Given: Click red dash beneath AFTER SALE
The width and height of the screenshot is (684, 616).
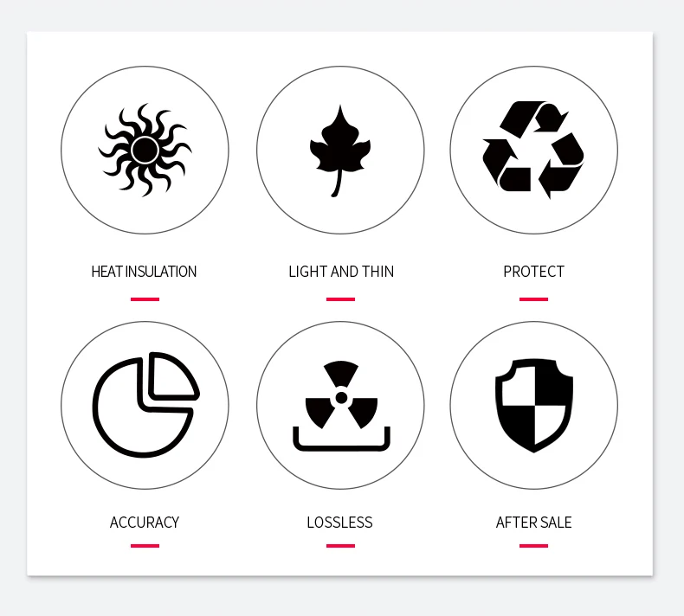Looking at the screenshot, I should point(533,546).
